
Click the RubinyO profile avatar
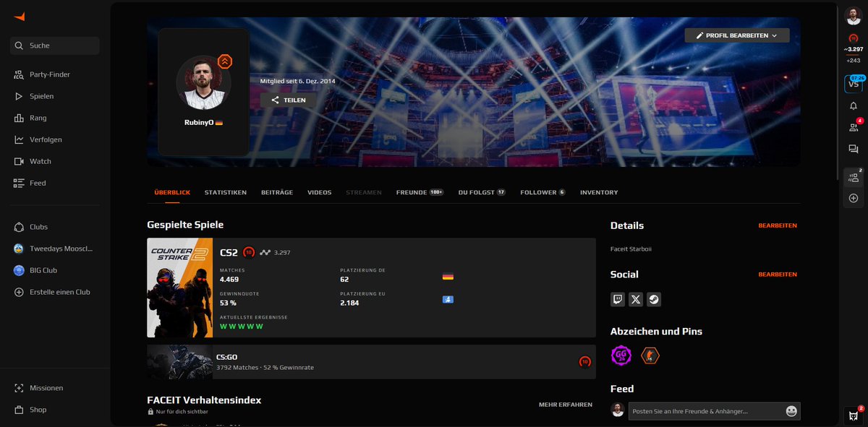pos(203,82)
